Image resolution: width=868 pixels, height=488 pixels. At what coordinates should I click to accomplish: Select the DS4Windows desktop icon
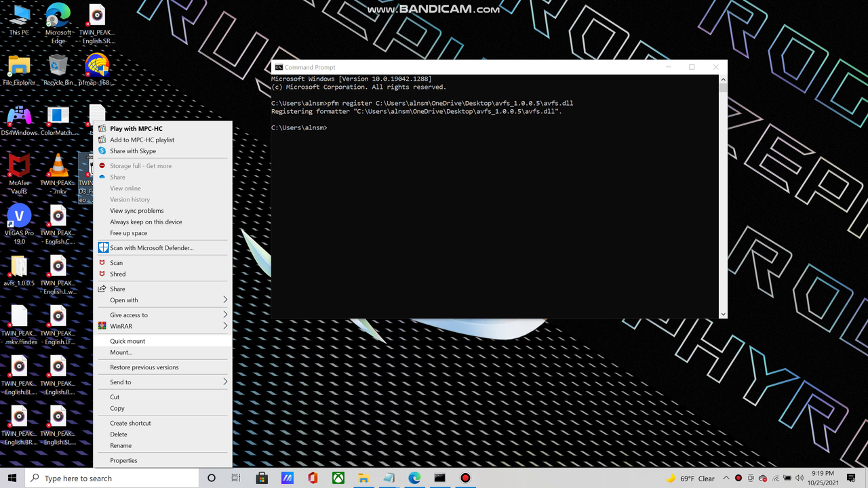pyautogui.click(x=19, y=121)
